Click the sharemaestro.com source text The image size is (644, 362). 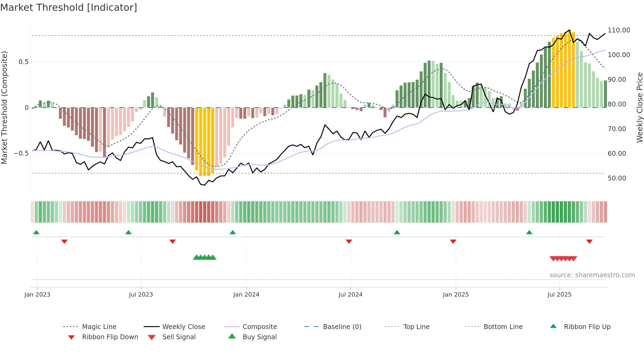(x=592, y=275)
